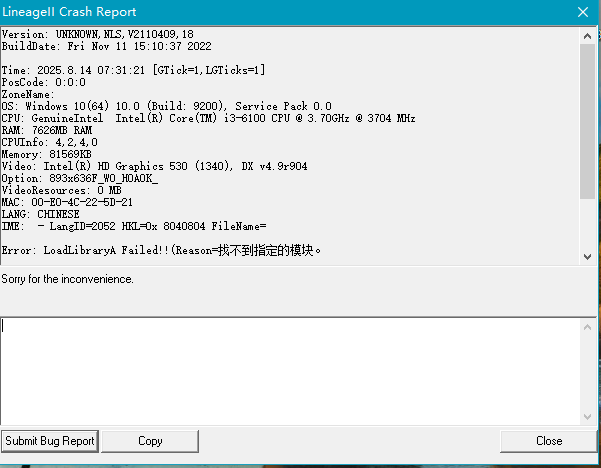Focus the empty comment text box
601x468 pixels.
290,370
